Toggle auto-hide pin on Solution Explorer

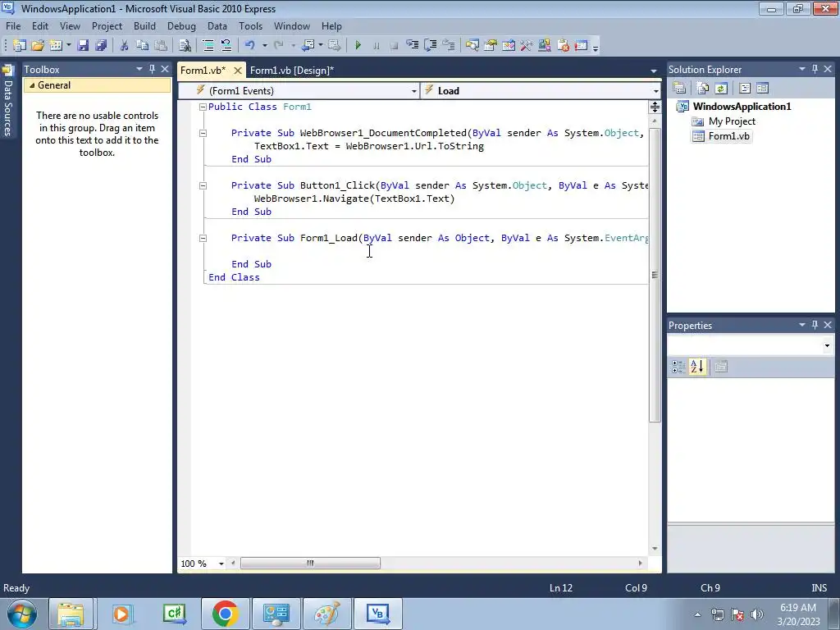[815, 69]
